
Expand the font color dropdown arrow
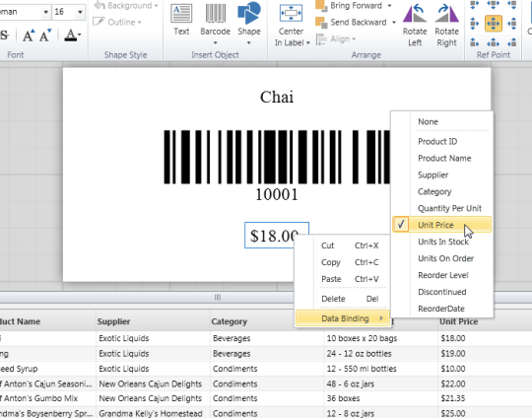[80, 35]
